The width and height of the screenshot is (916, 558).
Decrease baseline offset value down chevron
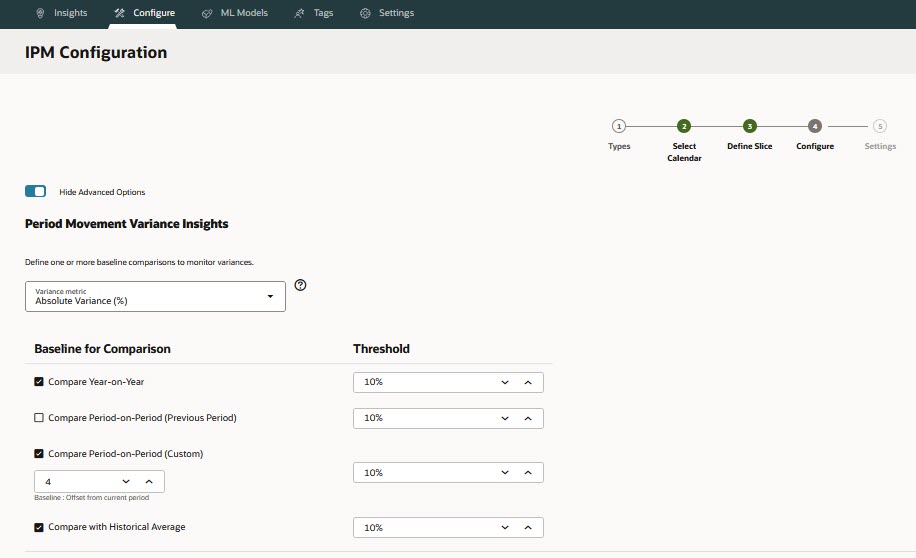[126, 481]
